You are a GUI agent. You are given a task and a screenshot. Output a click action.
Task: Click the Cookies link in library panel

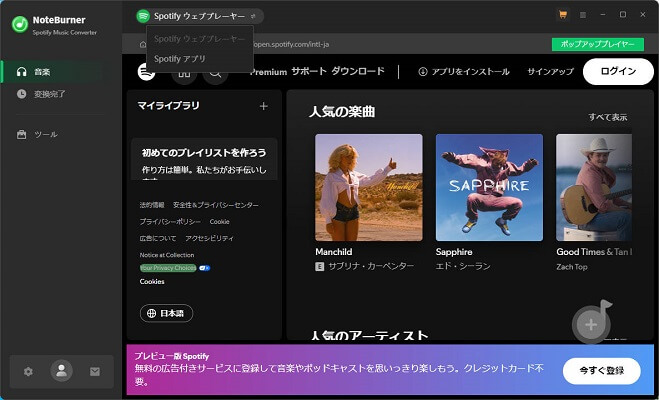tap(152, 282)
